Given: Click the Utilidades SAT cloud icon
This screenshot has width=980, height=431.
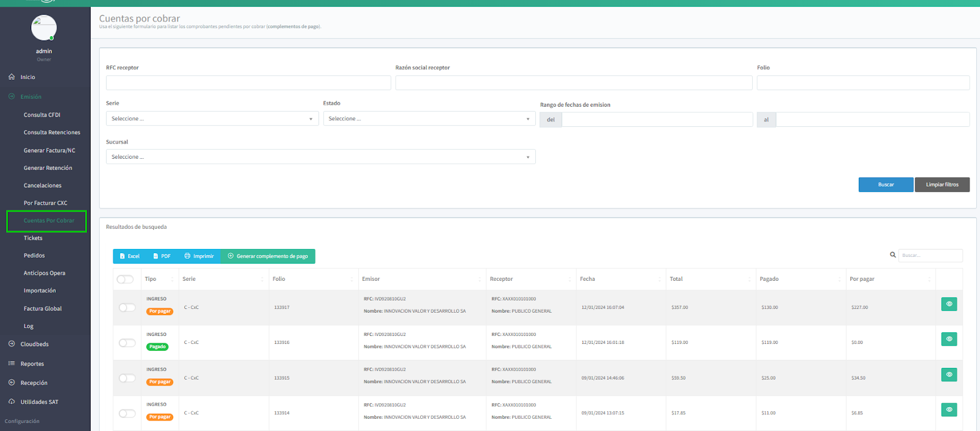Looking at the screenshot, I should pyautogui.click(x=12, y=402).
